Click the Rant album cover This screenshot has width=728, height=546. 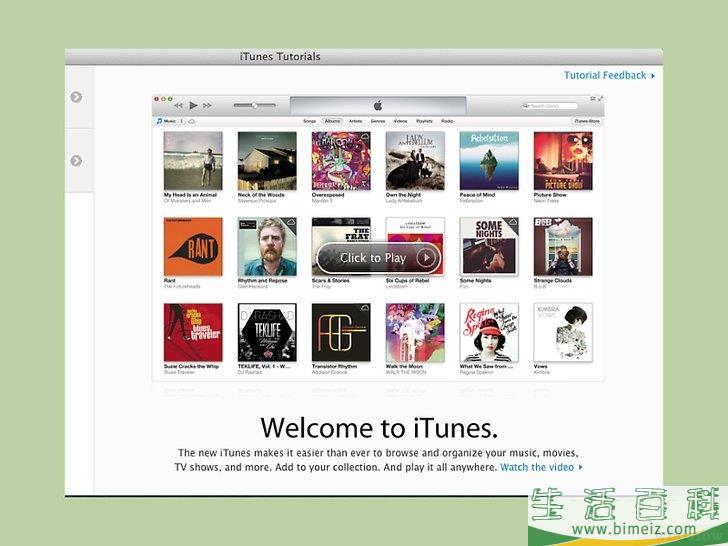point(193,247)
